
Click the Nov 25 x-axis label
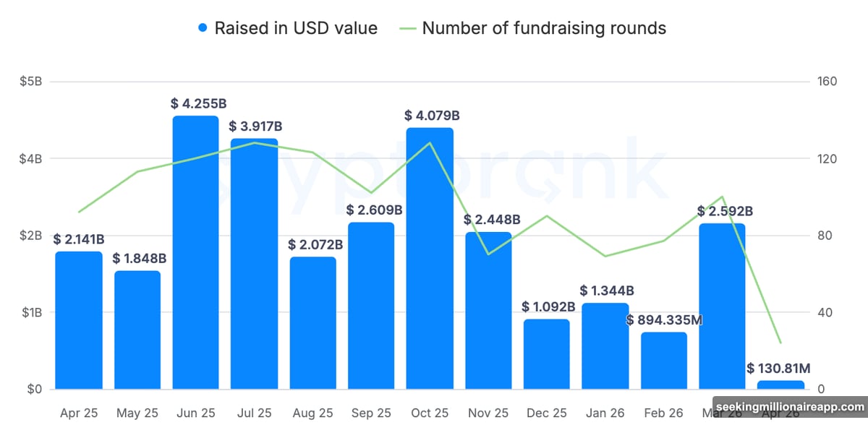pyautogui.click(x=488, y=413)
